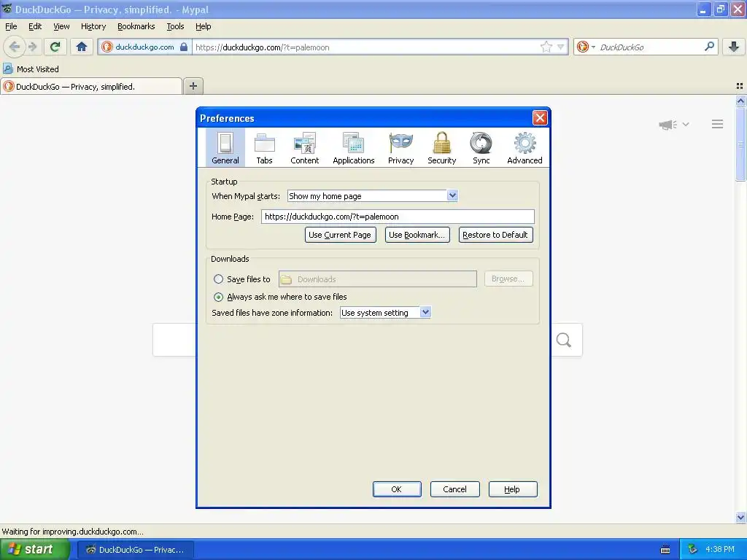Screen dimensions: 747x560
Task: Open Help for Preferences dialog
Action: tap(513, 489)
